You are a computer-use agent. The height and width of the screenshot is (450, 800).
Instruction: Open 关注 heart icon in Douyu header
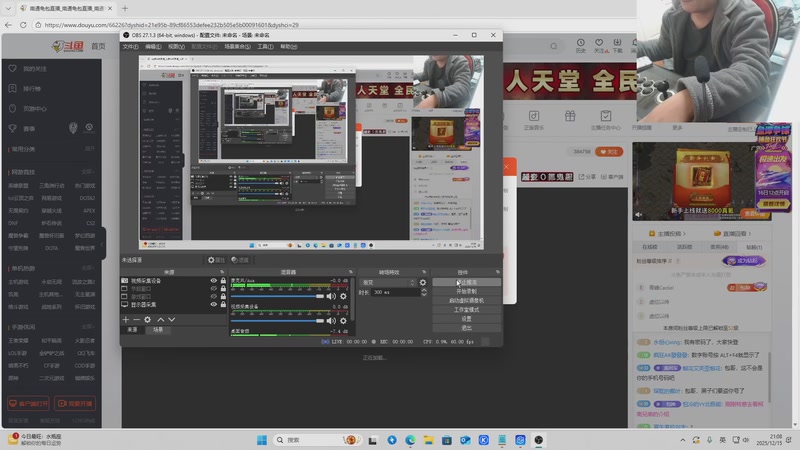pyautogui.click(x=599, y=45)
